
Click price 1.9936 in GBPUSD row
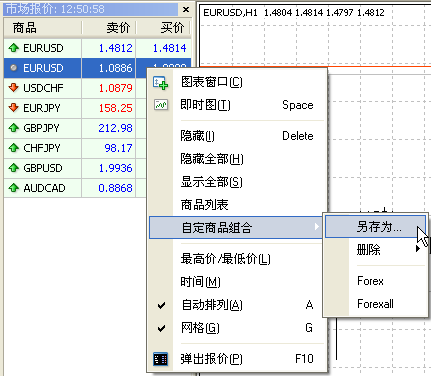click(116, 168)
